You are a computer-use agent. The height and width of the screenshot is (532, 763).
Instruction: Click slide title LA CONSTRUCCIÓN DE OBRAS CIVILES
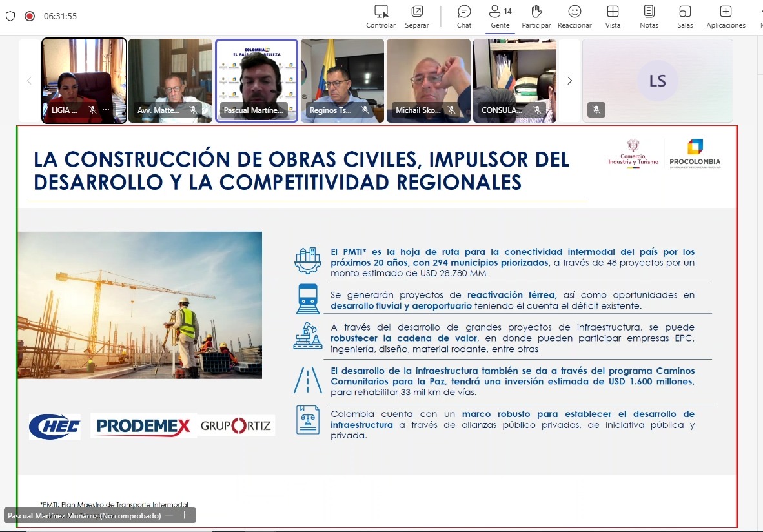tap(301, 170)
